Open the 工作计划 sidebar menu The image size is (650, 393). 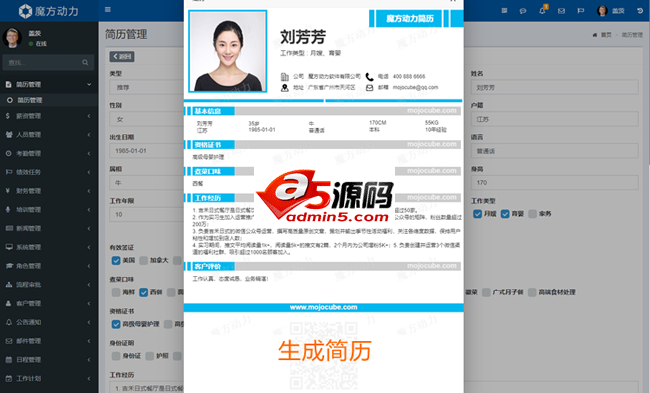[x=49, y=378]
